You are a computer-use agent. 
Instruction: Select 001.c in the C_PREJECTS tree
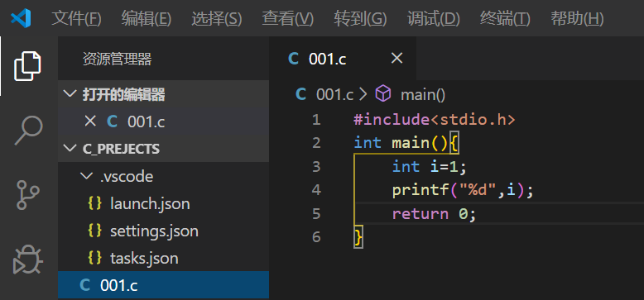tap(163, 285)
